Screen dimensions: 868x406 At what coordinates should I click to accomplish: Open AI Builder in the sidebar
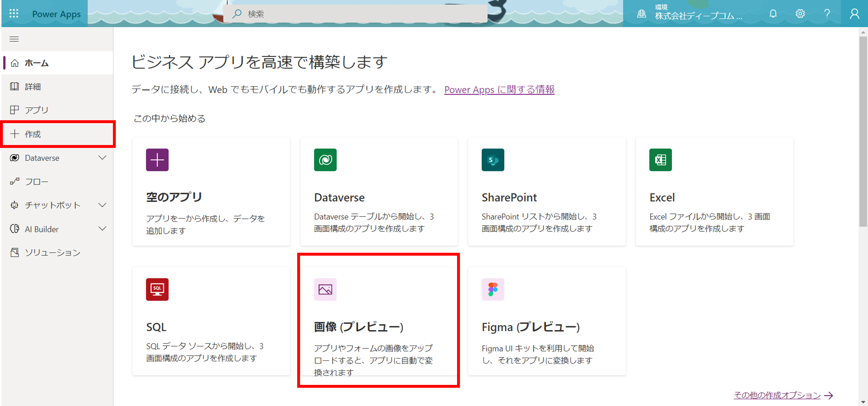[57, 229]
